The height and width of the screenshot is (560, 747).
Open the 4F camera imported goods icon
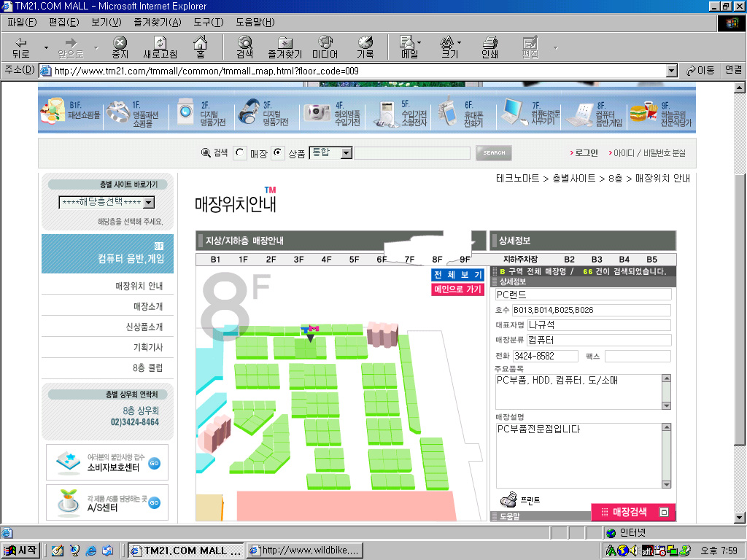317,113
